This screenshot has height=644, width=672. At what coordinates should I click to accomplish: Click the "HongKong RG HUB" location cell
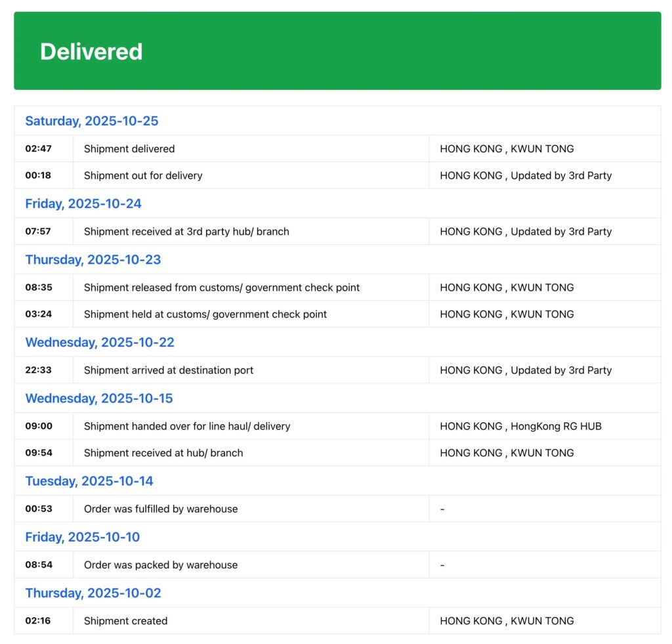point(521,426)
